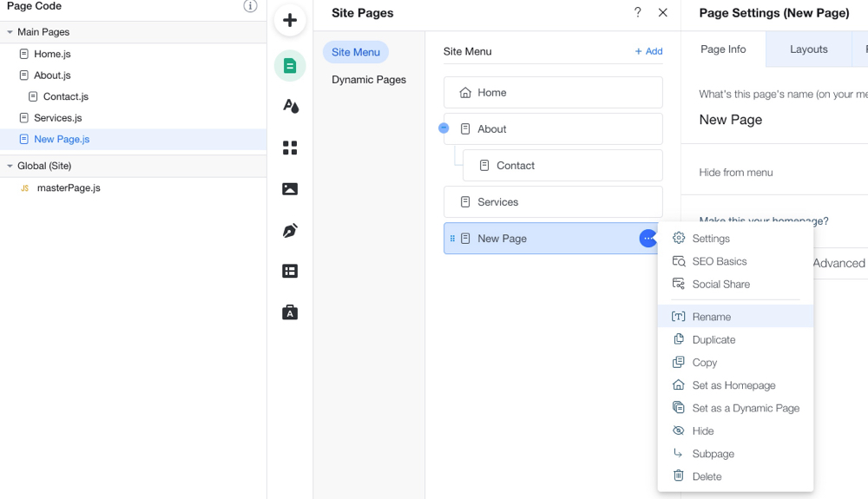
Task: Click the Hide from menu option
Action: [736, 173]
